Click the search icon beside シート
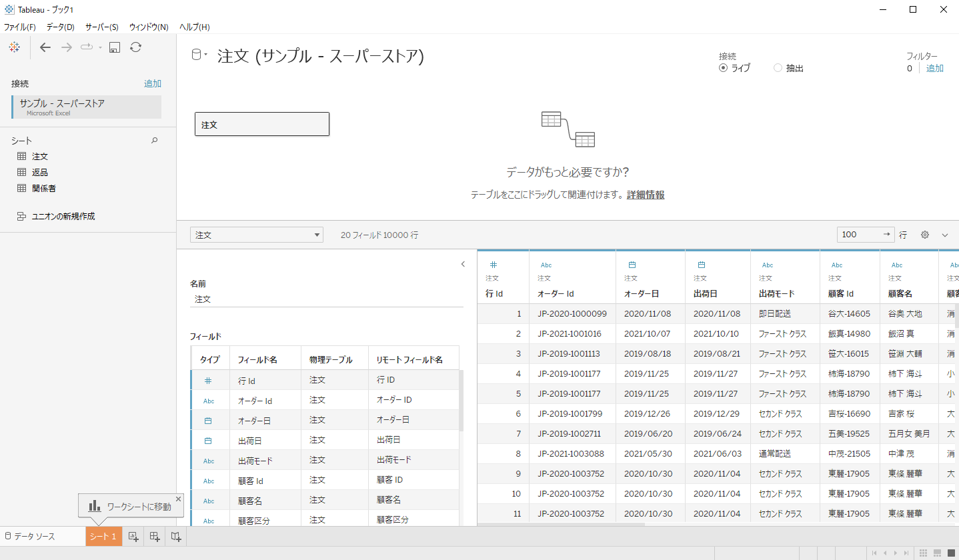Viewport: 959px width, 560px height. (155, 141)
